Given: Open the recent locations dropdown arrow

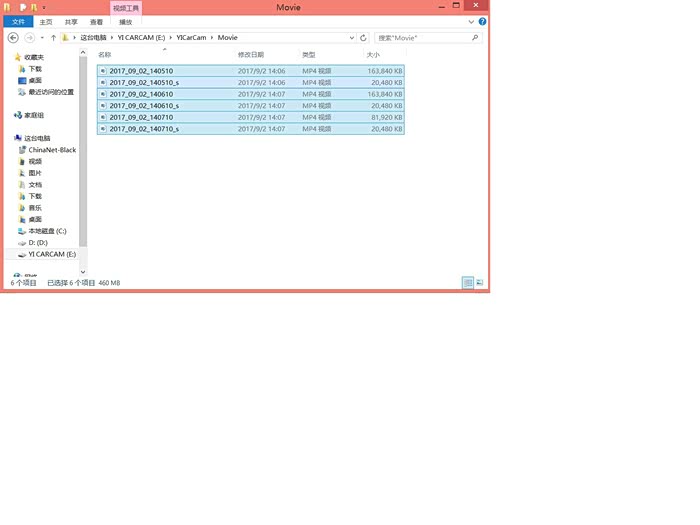Looking at the screenshot, I should pos(41,38).
